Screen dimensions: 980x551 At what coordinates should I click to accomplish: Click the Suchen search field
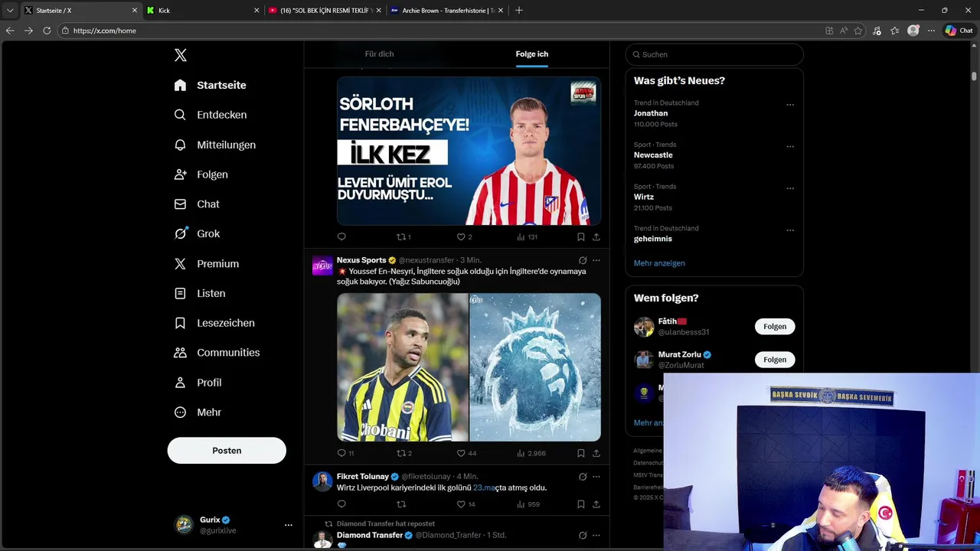(x=714, y=54)
